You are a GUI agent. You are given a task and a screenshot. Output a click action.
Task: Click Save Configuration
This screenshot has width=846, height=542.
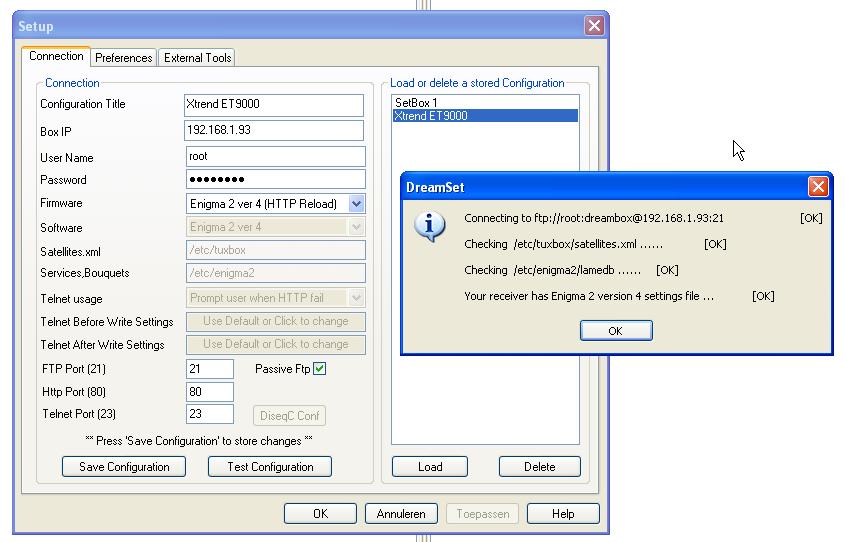point(124,466)
